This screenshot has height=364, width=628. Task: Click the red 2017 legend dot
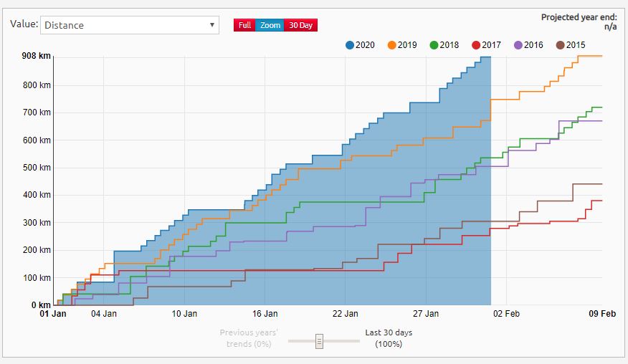click(x=476, y=45)
